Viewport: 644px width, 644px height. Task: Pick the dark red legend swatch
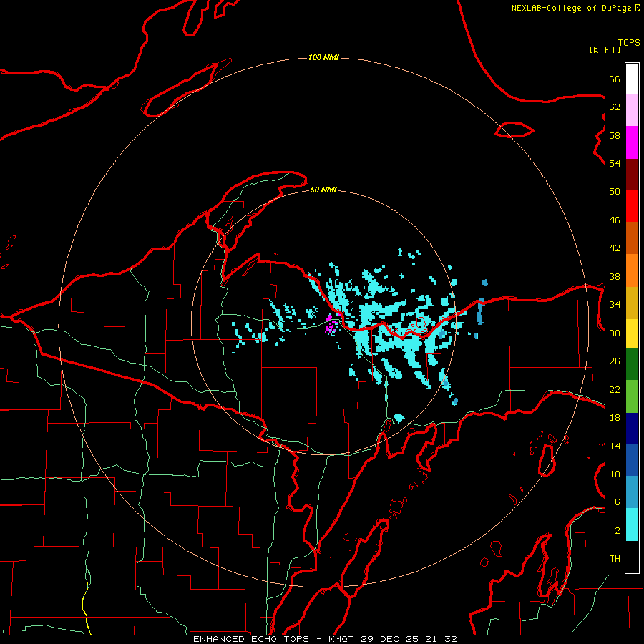pyautogui.click(x=632, y=175)
